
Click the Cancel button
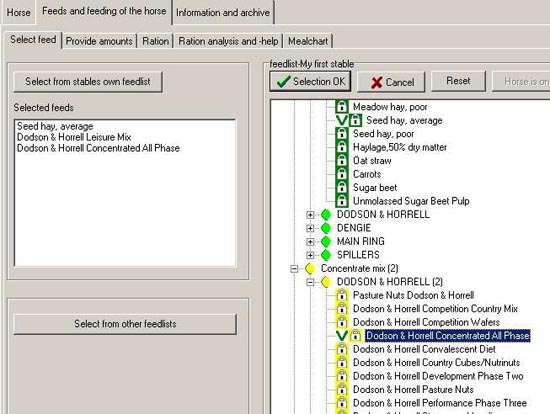click(x=391, y=82)
